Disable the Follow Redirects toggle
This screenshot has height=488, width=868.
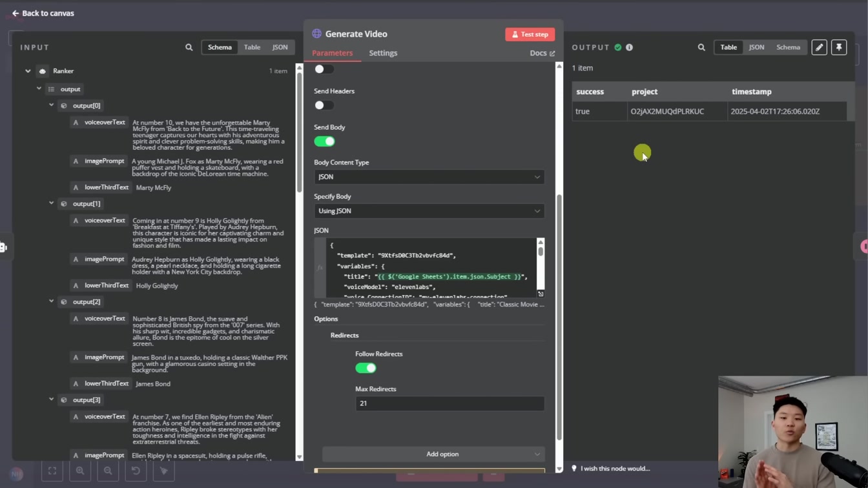point(366,368)
